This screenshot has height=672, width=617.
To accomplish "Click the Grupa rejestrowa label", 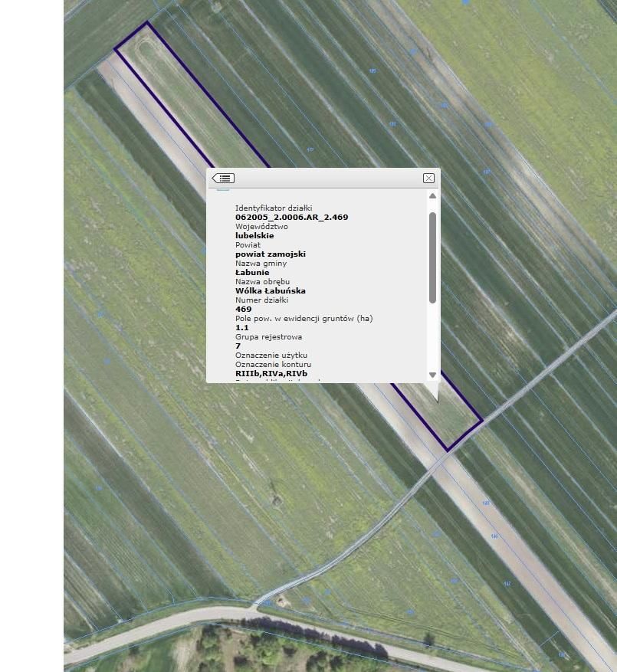I will click(268, 337).
